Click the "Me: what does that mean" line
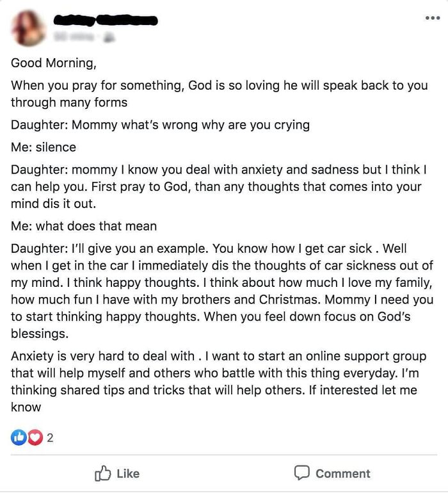Image resolution: width=448 pixels, height=493 pixels. click(84, 225)
